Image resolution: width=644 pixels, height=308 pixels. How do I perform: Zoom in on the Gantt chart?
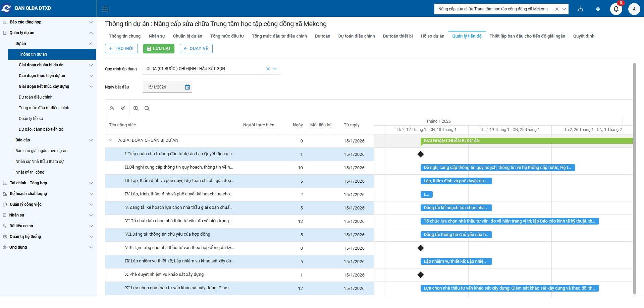[136, 108]
